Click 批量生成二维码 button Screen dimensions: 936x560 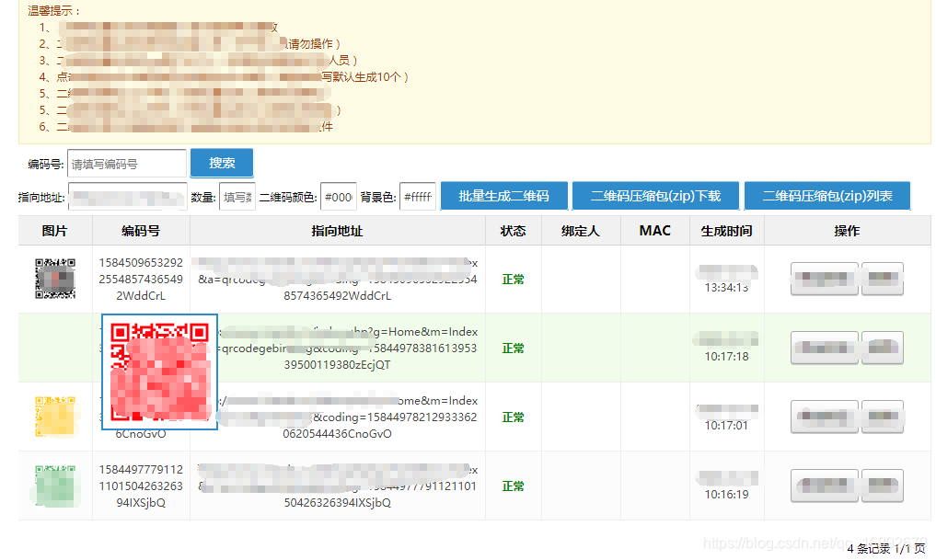click(503, 196)
